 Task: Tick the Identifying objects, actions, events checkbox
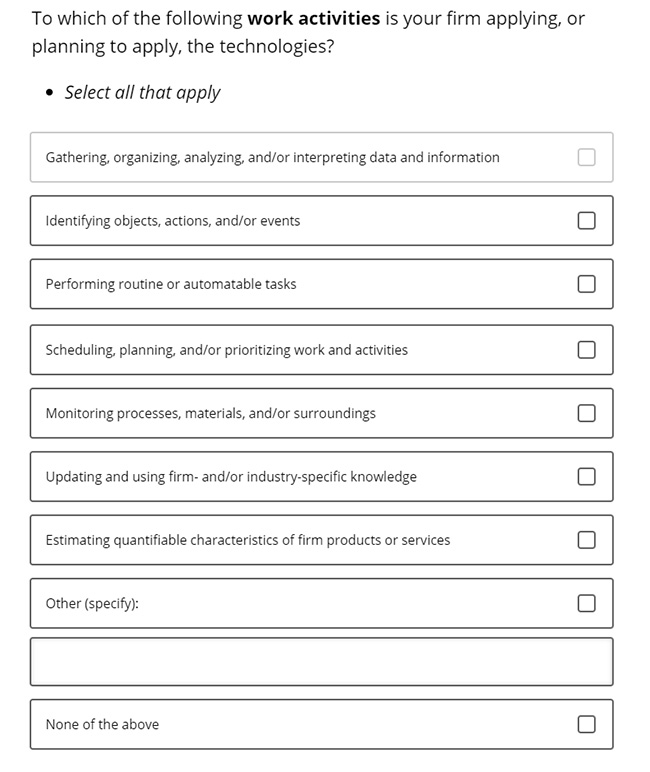click(x=586, y=221)
